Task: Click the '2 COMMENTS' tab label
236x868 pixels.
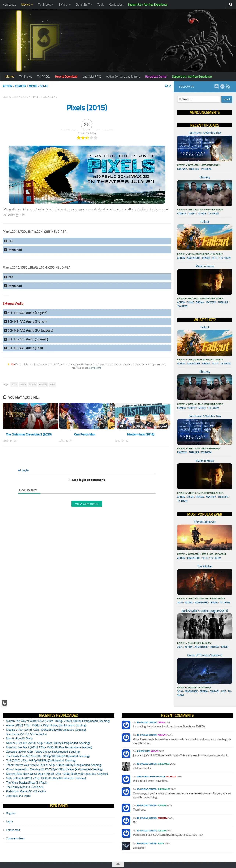Action: [x=28, y=491]
